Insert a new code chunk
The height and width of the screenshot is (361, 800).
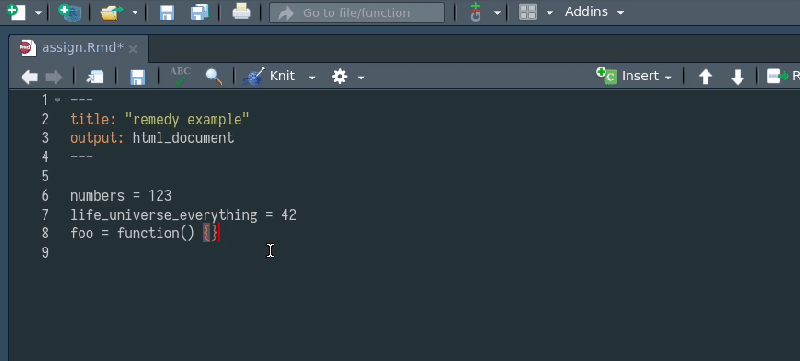point(634,76)
